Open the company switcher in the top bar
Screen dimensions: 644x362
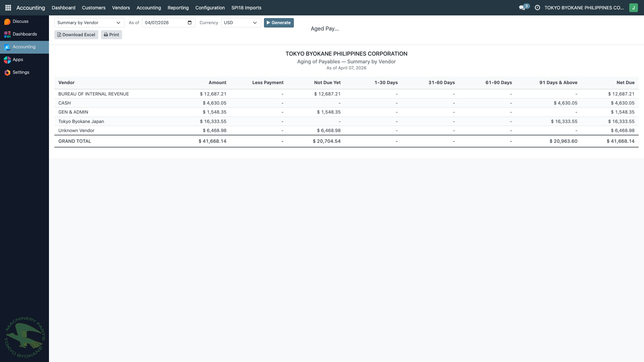point(584,8)
